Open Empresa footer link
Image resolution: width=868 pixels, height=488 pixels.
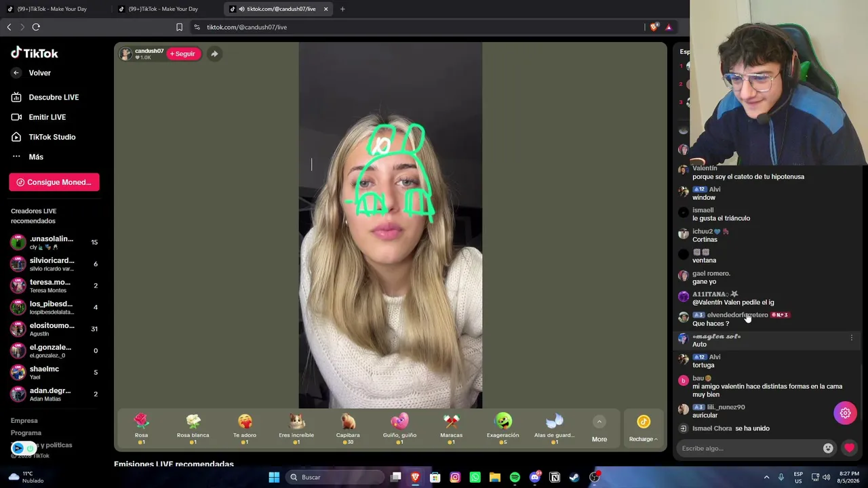tap(24, 420)
